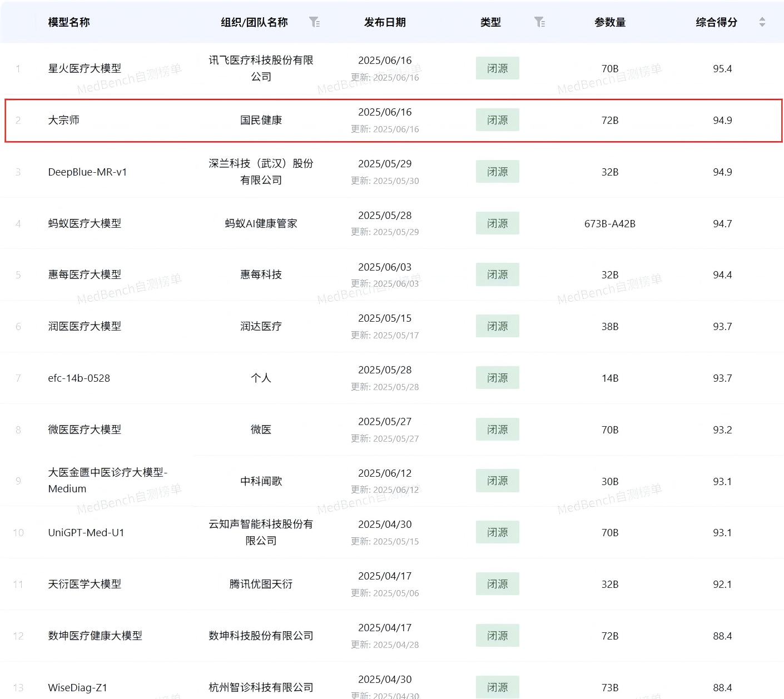Select model name DeepBlue-MR-v1
Viewport: 784px width, 699px height.
(x=87, y=172)
